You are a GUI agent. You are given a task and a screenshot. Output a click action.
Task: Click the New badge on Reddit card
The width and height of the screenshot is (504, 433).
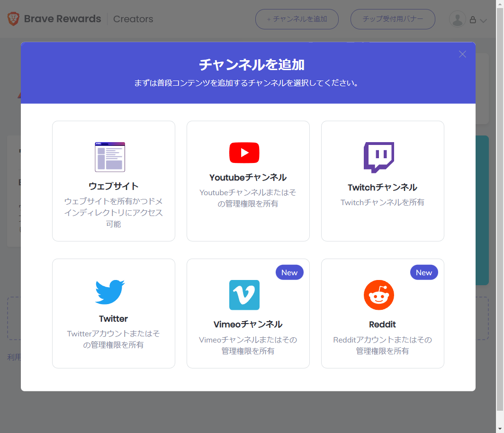pos(424,272)
